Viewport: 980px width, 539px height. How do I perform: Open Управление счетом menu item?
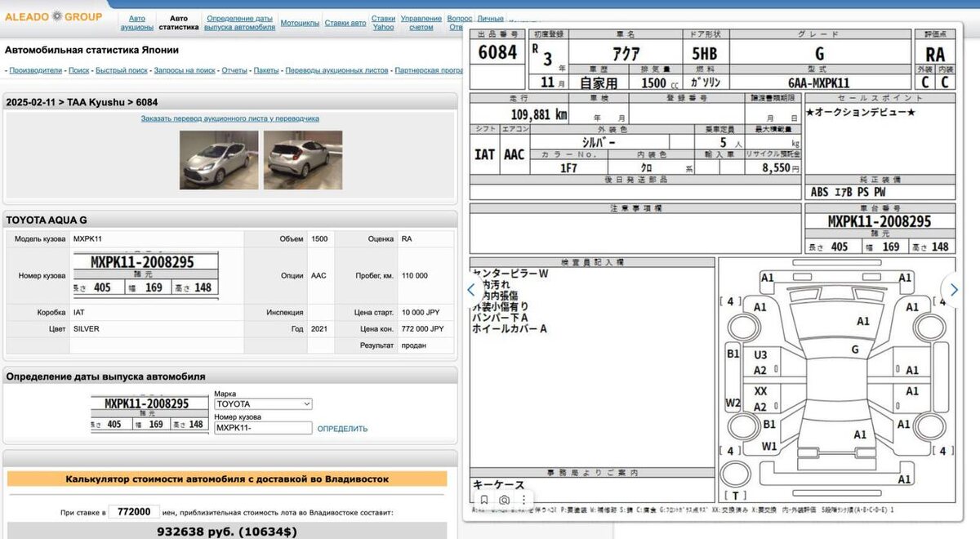coord(421,23)
